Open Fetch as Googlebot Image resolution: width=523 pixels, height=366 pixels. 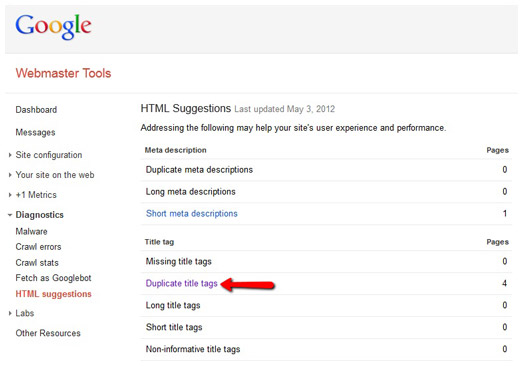(53, 278)
